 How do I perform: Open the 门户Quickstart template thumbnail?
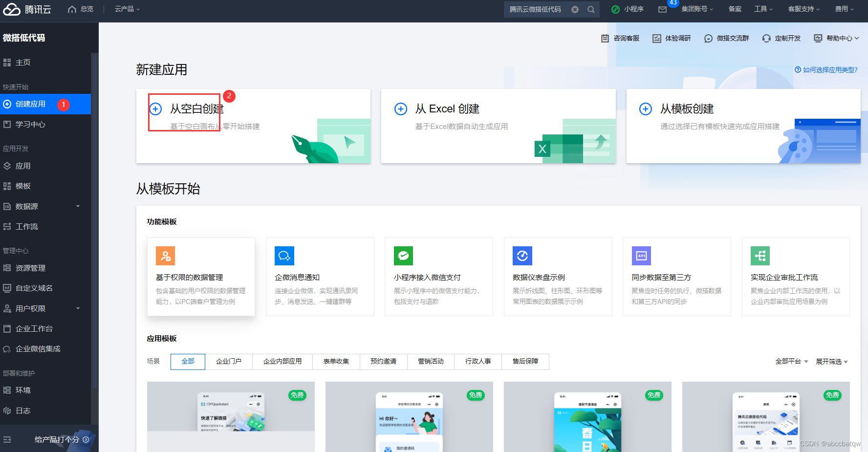click(x=231, y=417)
